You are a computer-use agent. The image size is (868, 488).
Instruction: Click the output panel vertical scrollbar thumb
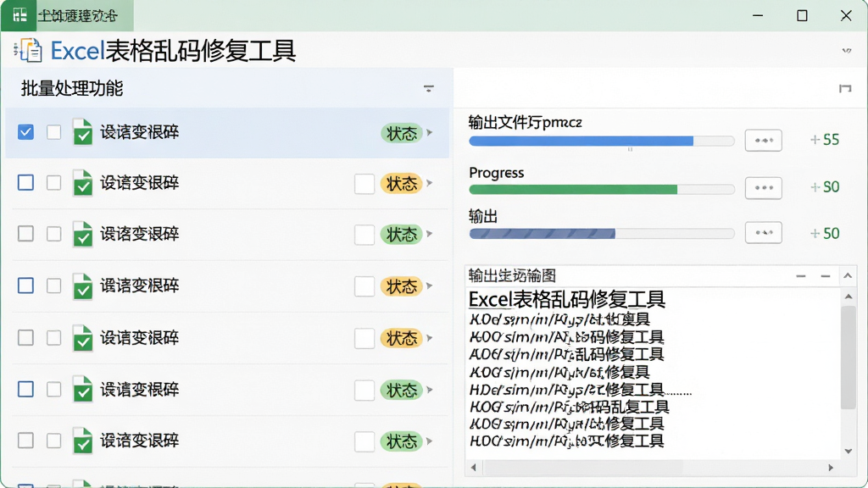click(848, 357)
